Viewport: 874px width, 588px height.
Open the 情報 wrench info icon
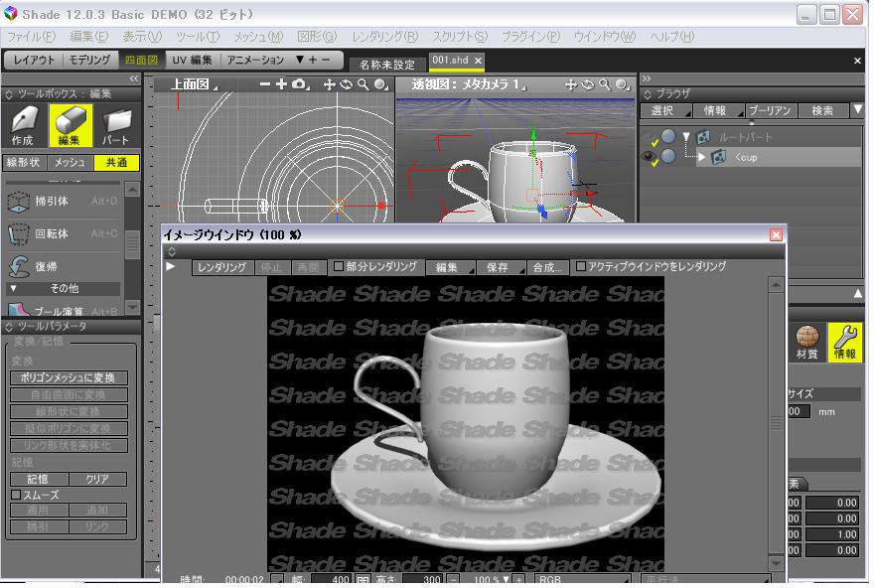coord(845,343)
